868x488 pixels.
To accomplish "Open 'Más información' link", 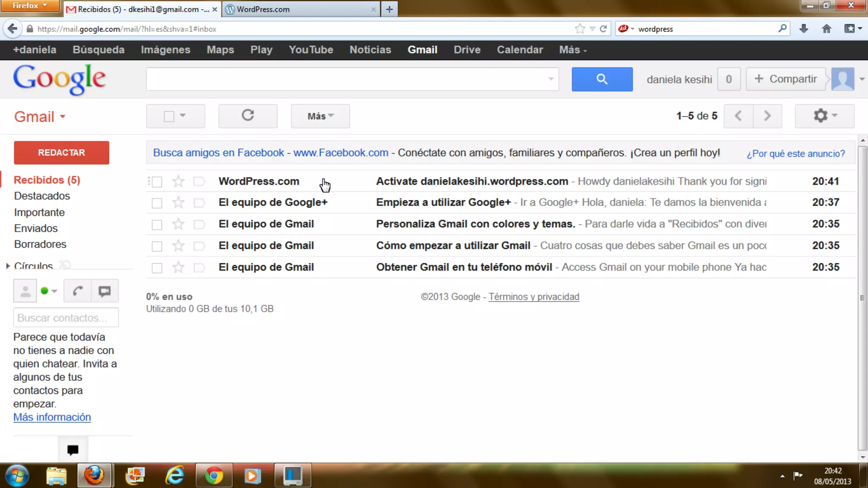I will click(52, 417).
